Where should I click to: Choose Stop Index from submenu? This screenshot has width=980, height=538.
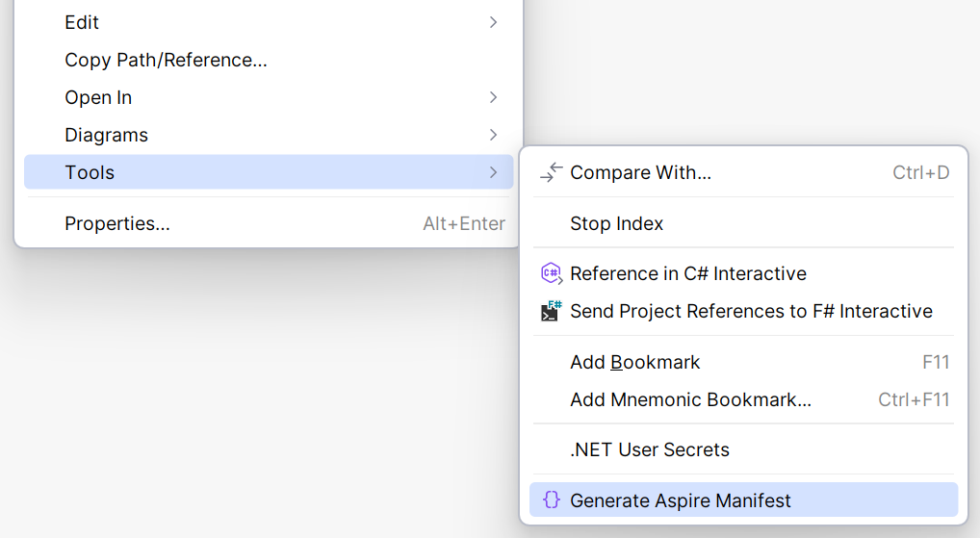point(616,223)
